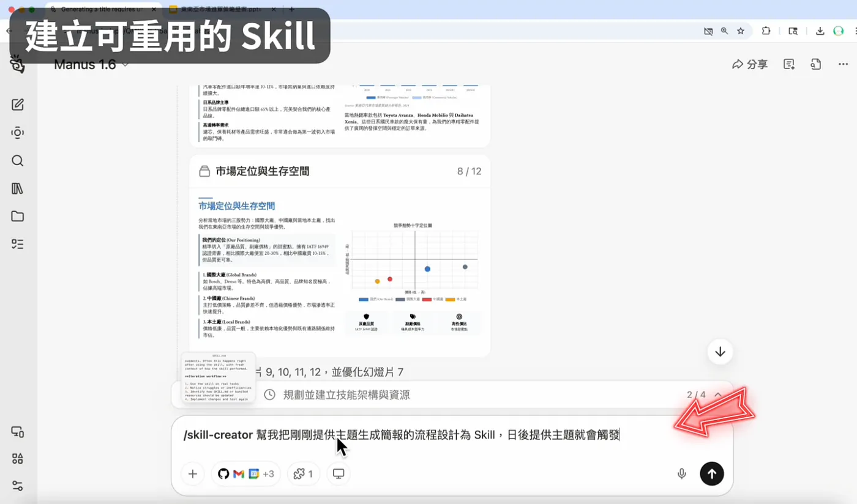
Task: Click the 規劃並建立技能架構與資源 progress step
Action: pyautogui.click(x=346, y=395)
